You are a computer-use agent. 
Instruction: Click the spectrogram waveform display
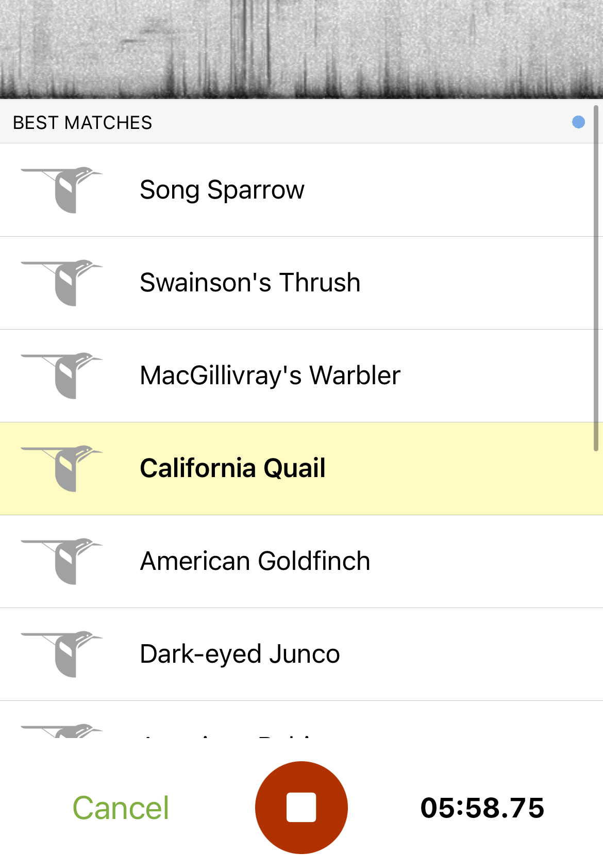pyautogui.click(x=301, y=49)
